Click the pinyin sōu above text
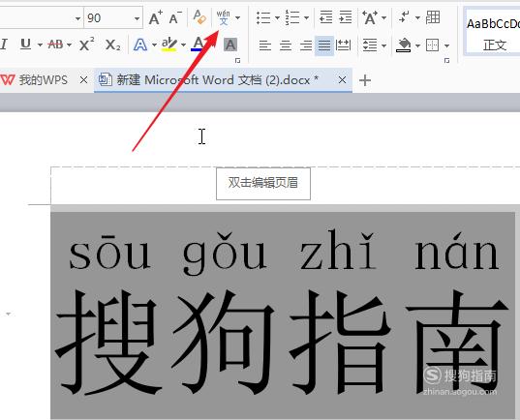 109,253
